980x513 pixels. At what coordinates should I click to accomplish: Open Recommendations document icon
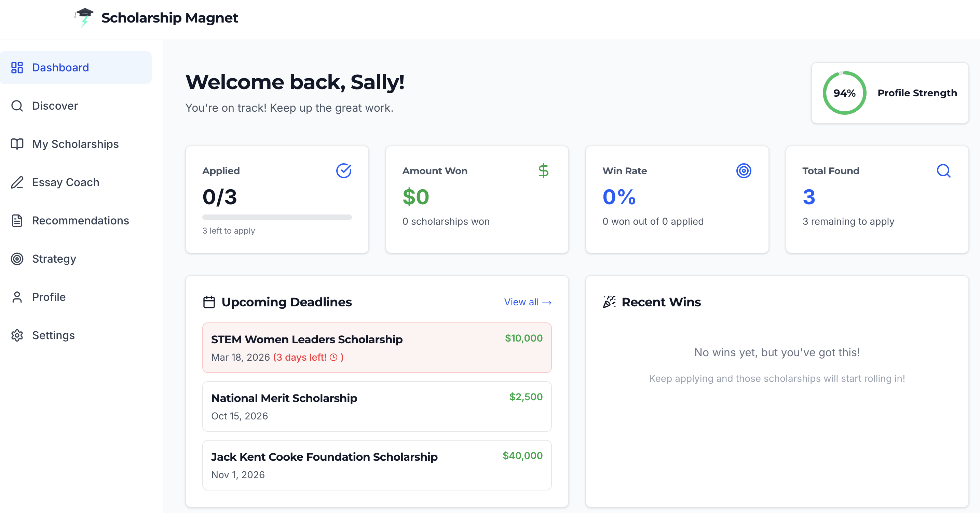[17, 221]
